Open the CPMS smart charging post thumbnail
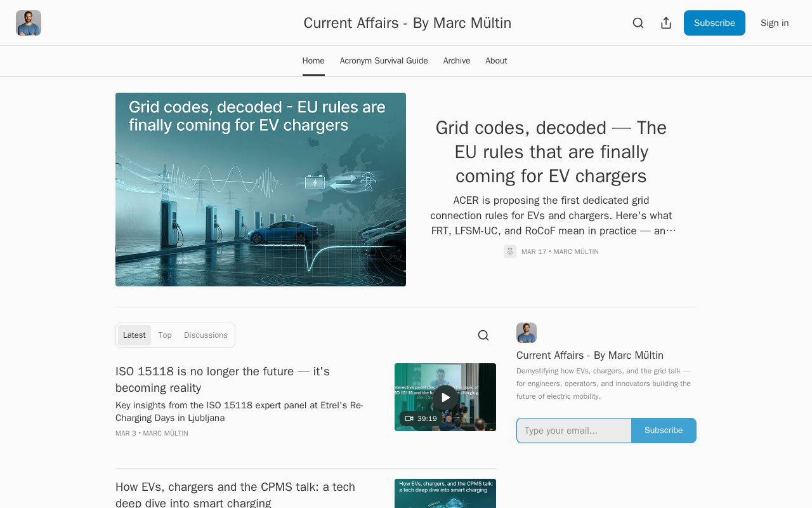This screenshot has height=508, width=812. point(445,493)
